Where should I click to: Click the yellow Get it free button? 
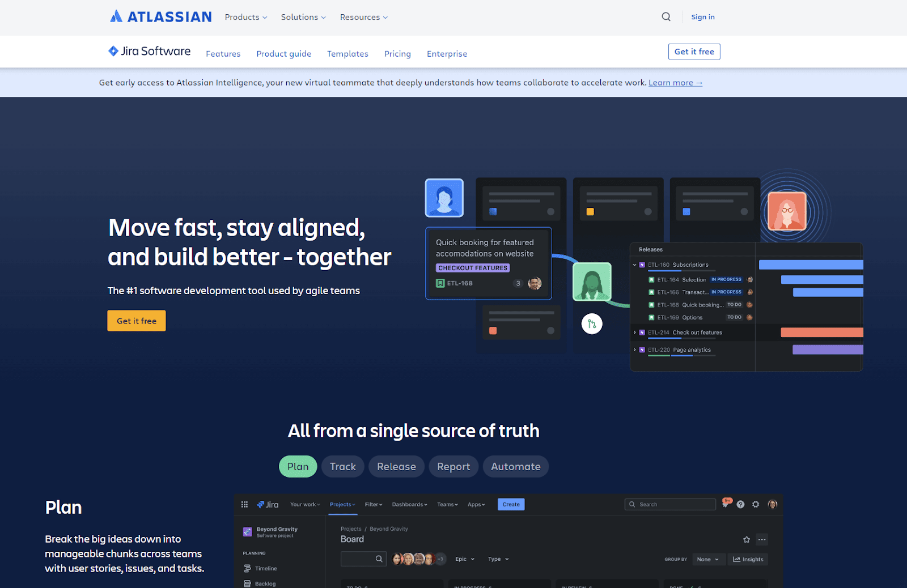pos(136,321)
